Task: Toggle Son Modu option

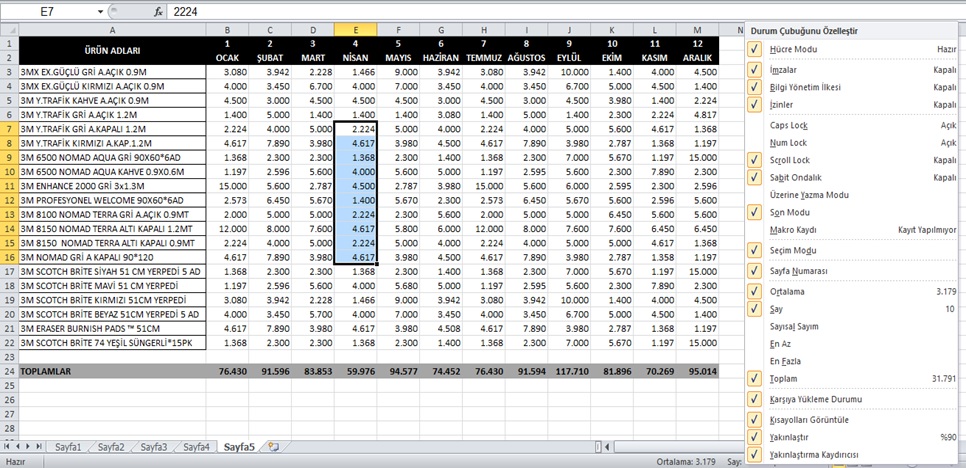Action: [x=853, y=212]
